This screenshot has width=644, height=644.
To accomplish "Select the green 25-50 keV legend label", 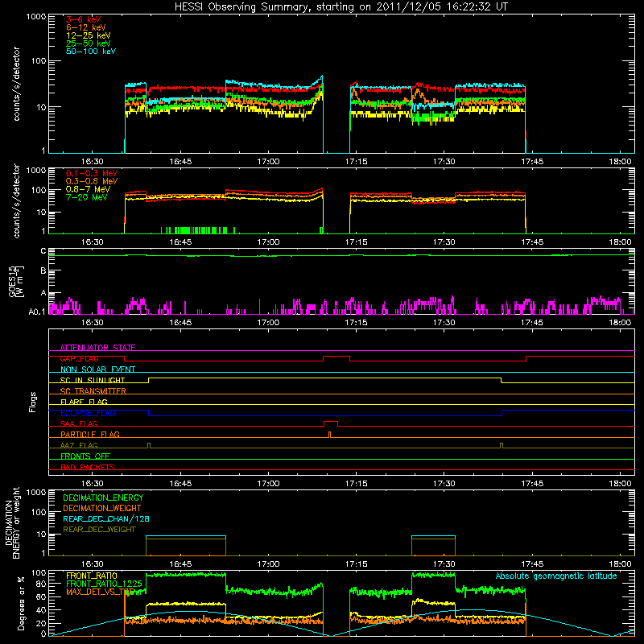I will click(x=89, y=43).
